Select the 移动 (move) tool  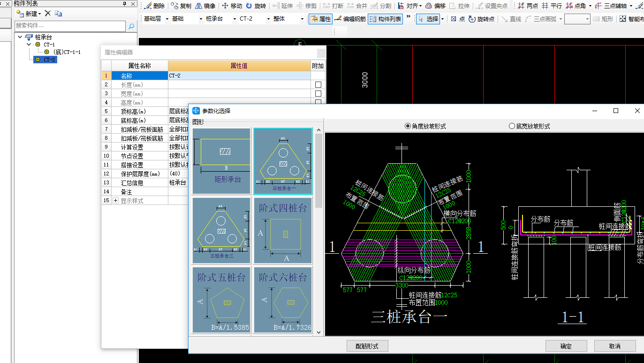click(x=232, y=6)
